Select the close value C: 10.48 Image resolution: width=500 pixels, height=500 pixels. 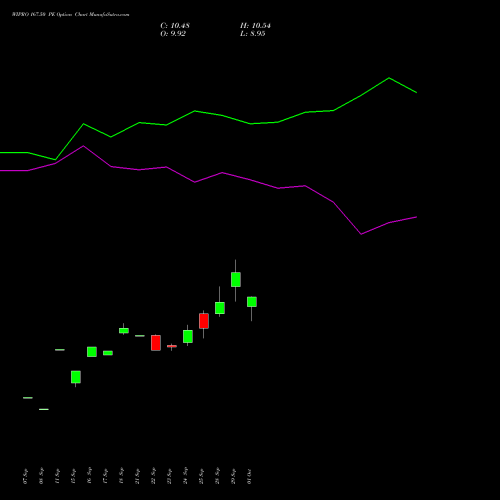tap(175, 26)
